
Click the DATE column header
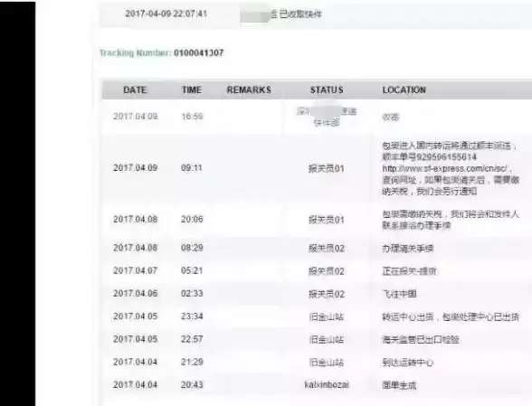click(x=135, y=90)
